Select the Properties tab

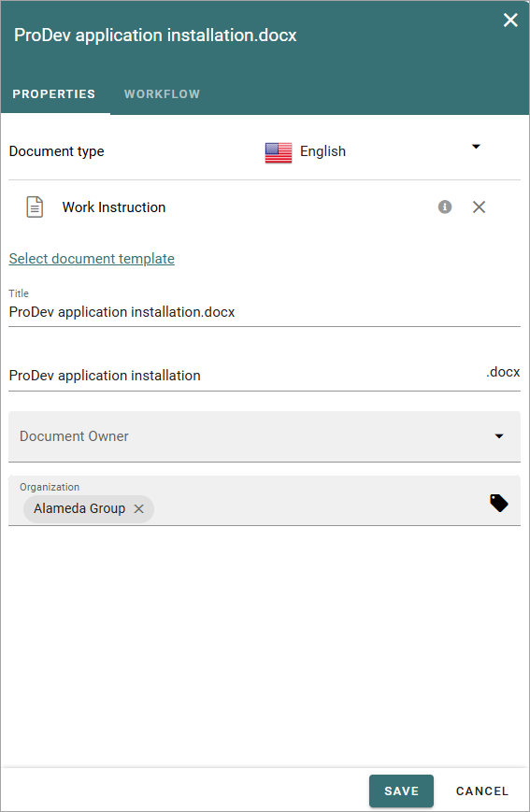point(54,94)
